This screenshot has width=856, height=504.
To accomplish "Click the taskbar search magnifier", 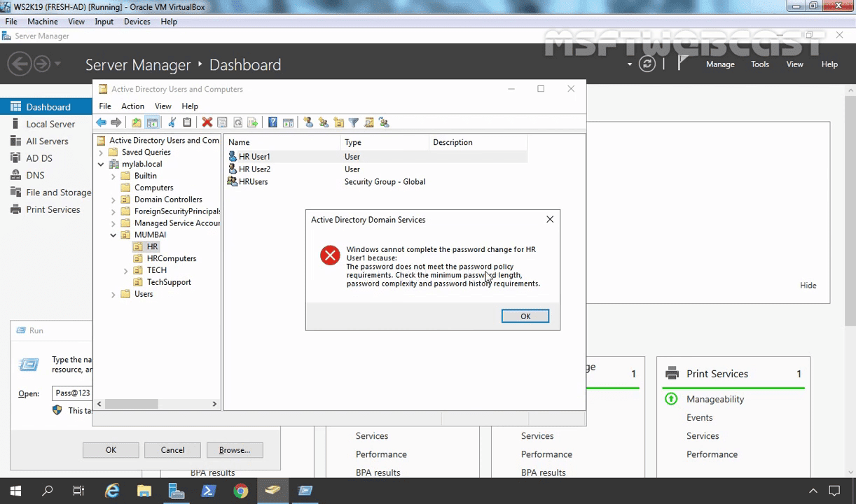I will (48, 491).
